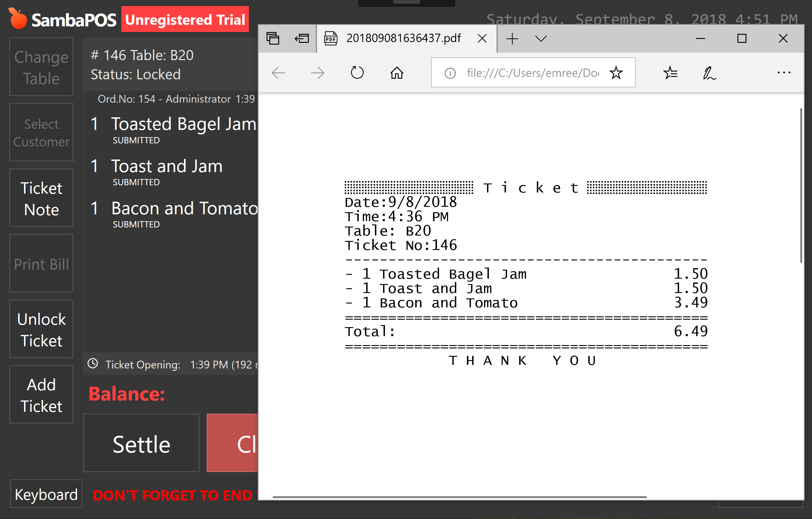Set these tabs aside in Edge
The height and width of the screenshot is (519, 812).
[x=302, y=38]
